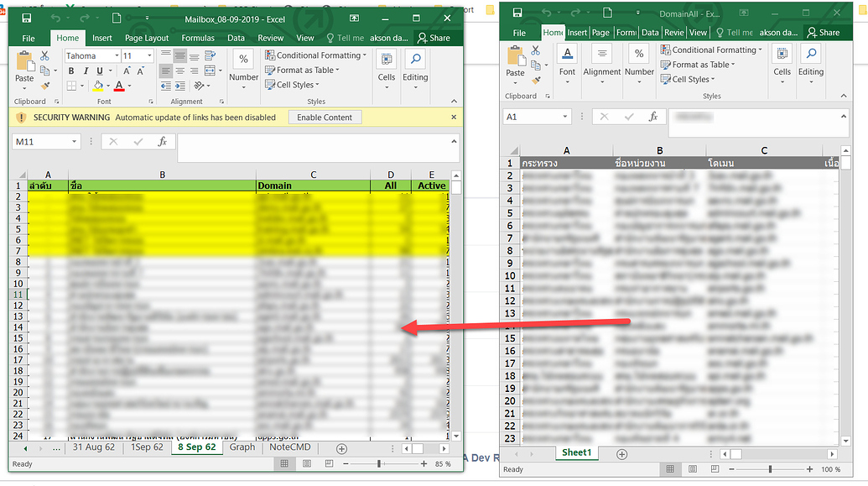Image resolution: width=868 pixels, height=486 pixels.
Task: Click Page Layout view icon in status bar
Action: 306,463
